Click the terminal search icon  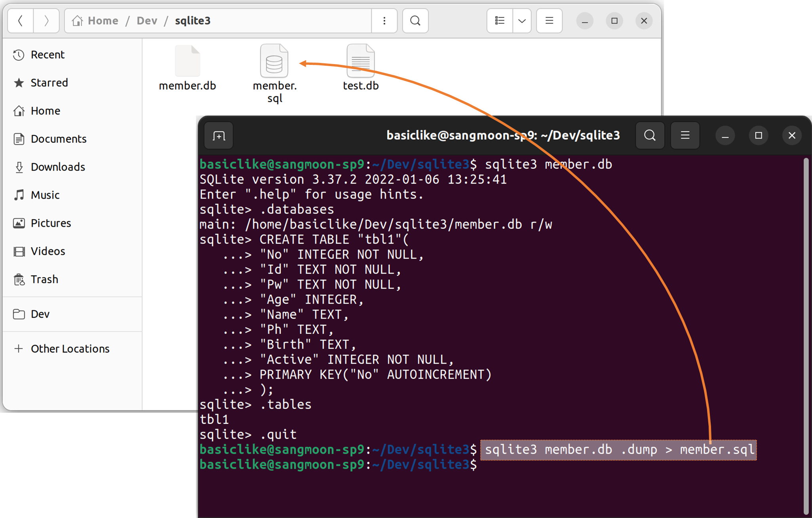[650, 136]
